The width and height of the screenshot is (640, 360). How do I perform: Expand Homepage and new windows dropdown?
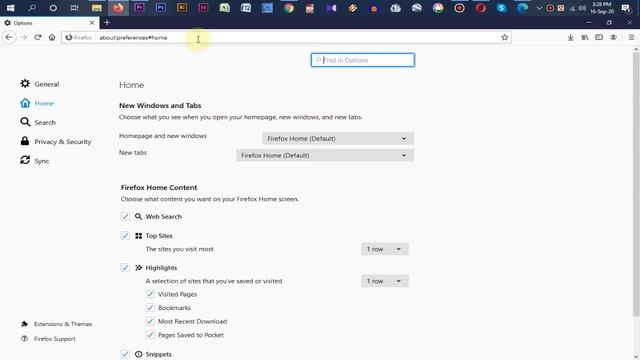pos(338,138)
